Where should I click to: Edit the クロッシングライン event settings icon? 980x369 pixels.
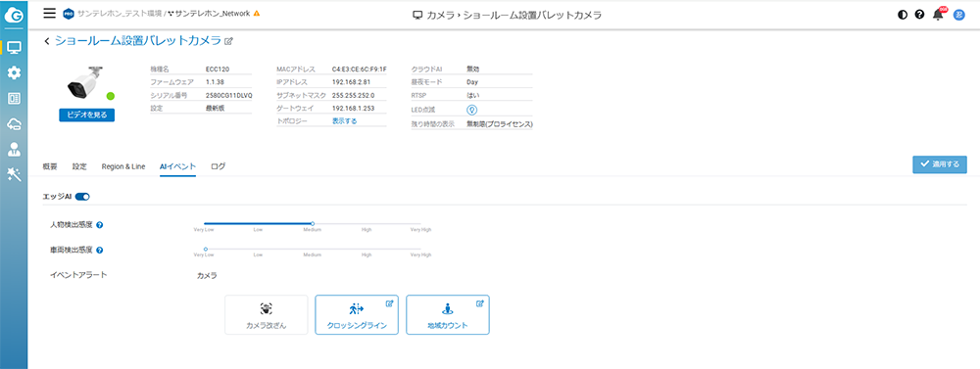(x=389, y=303)
